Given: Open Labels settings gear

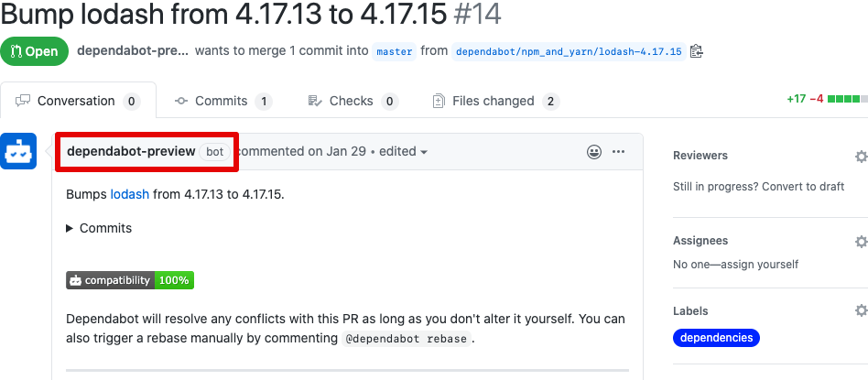Looking at the screenshot, I should (x=861, y=311).
